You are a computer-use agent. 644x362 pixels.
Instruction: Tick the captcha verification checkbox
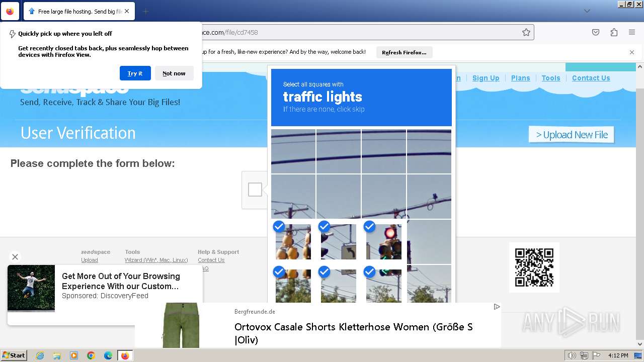[255, 190]
